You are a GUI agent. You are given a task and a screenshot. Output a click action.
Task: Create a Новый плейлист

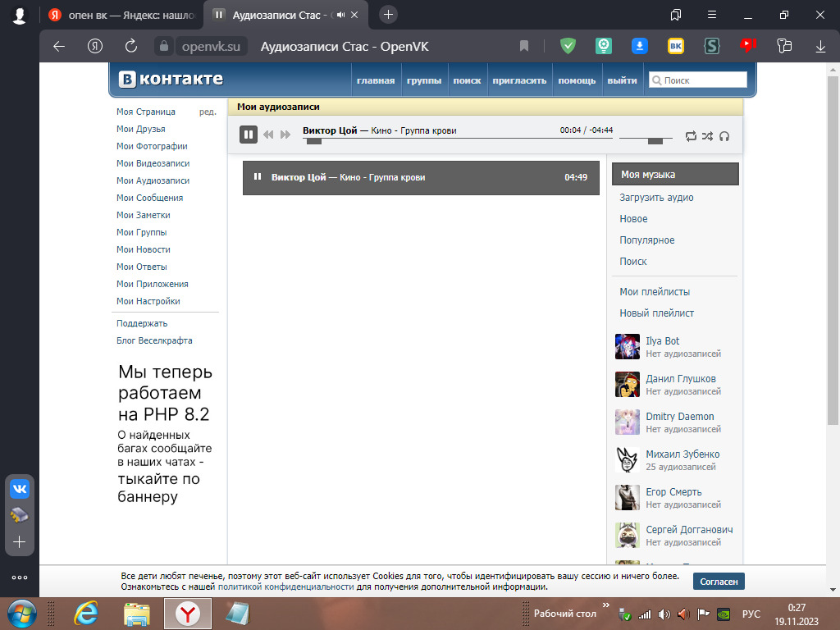pos(657,313)
